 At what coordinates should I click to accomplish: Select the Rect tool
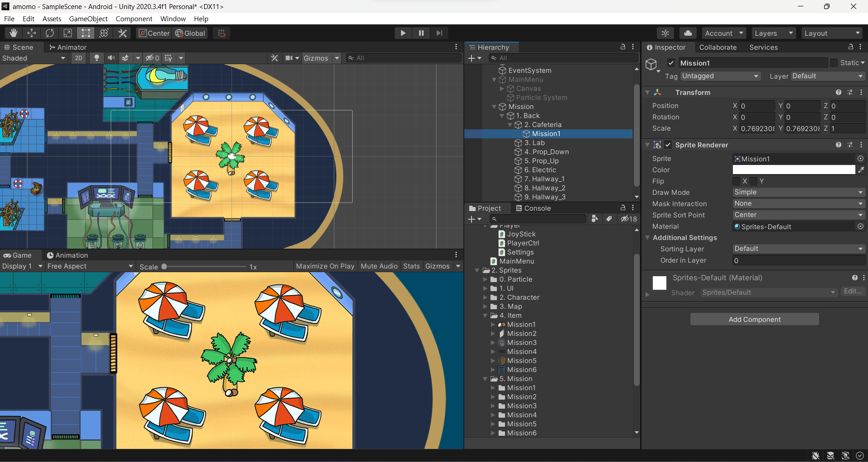pos(86,33)
